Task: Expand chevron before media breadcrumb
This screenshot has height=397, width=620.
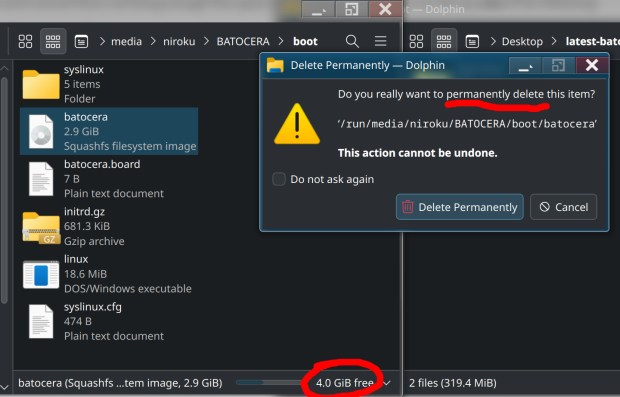Action: [x=102, y=41]
